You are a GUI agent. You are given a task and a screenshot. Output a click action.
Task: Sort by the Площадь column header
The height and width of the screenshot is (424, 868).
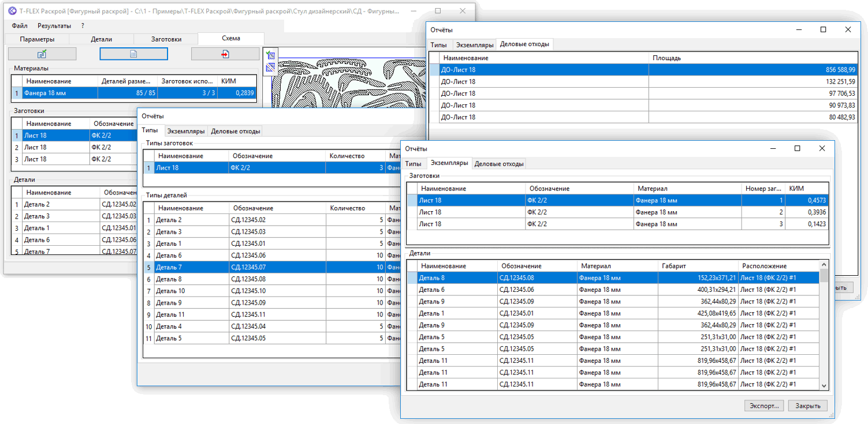click(666, 58)
